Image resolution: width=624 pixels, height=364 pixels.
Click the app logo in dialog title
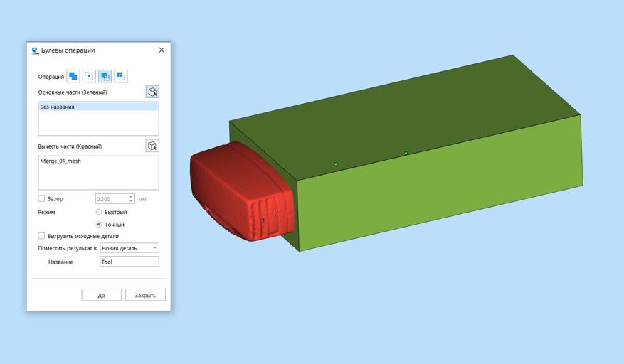tap(35, 50)
